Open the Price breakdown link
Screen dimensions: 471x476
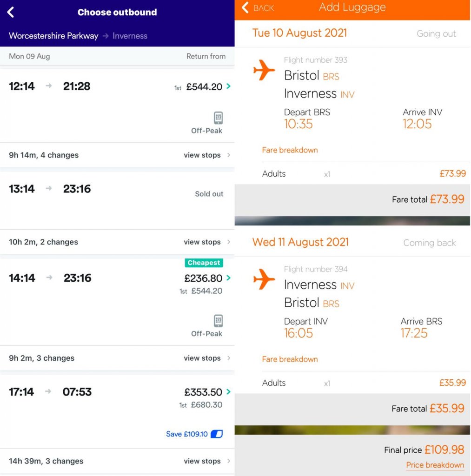pyautogui.click(x=435, y=465)
